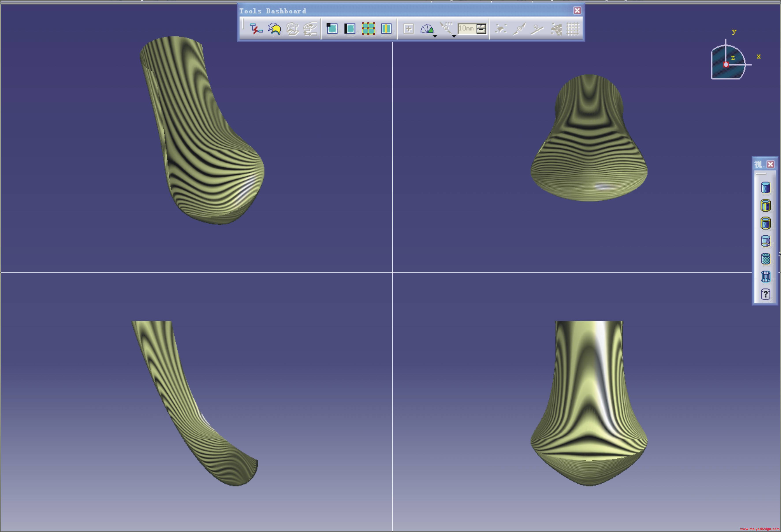Open the Customize View question-mark icon

(x=766, y=294)
